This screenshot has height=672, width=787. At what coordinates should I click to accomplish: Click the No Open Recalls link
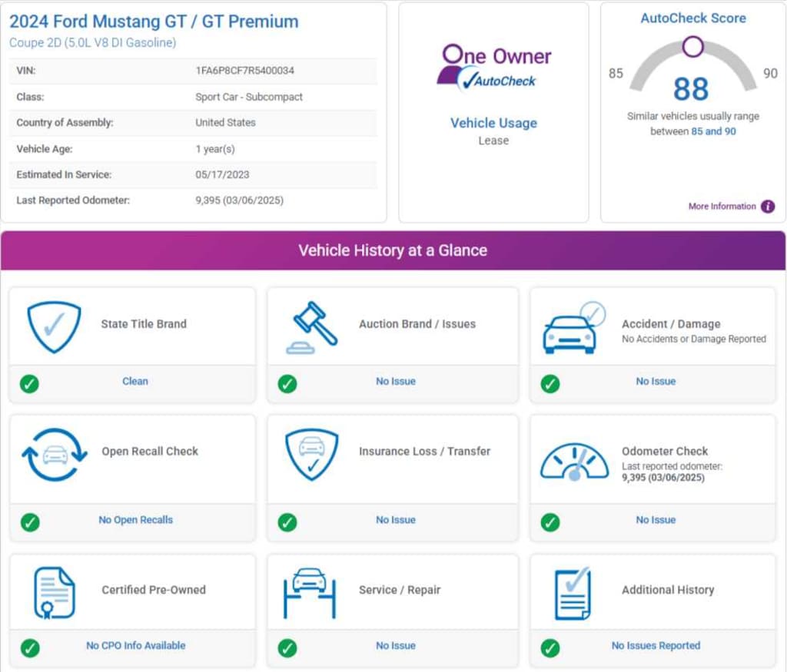(x=135, y=520)
